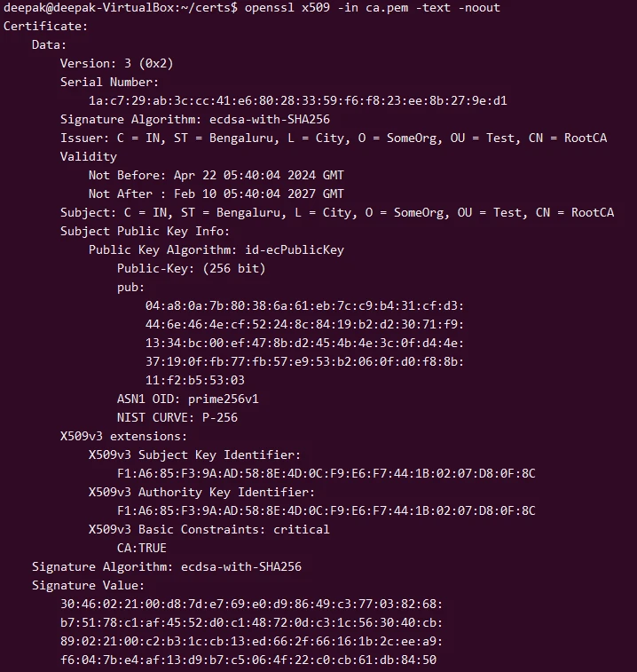Click the Issuer line

click(337, 138)
